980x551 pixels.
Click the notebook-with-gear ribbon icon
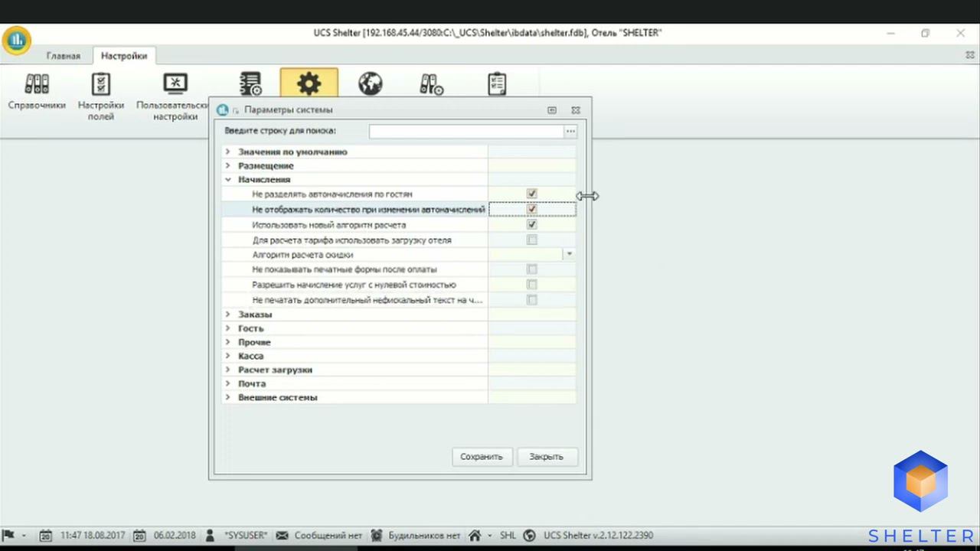coord(250,84)
